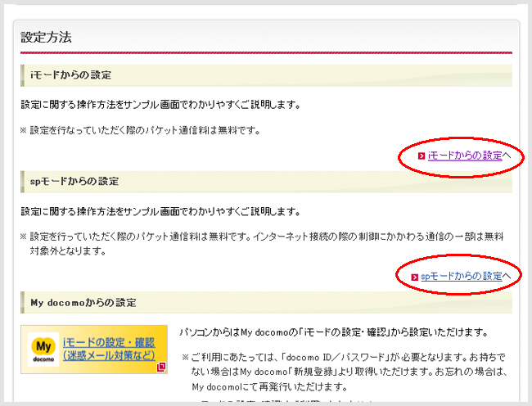
Task: Click red arrow icon beside iモードからの設定 link
Action: 422,156
